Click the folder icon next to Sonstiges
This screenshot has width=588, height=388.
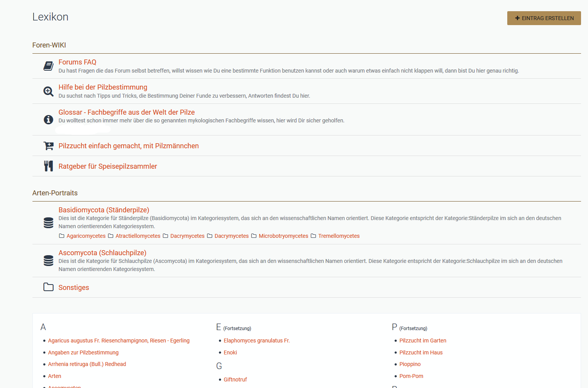[48, 287]
